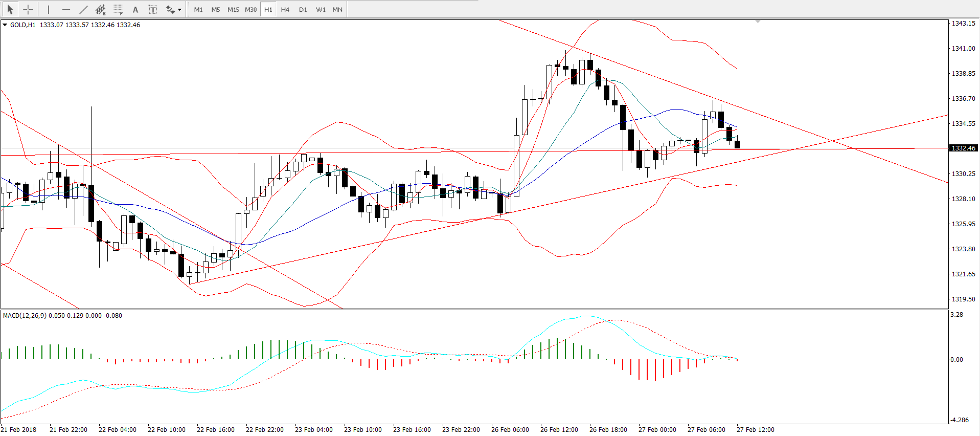Select the equidistant channel tool

(101, 9)
